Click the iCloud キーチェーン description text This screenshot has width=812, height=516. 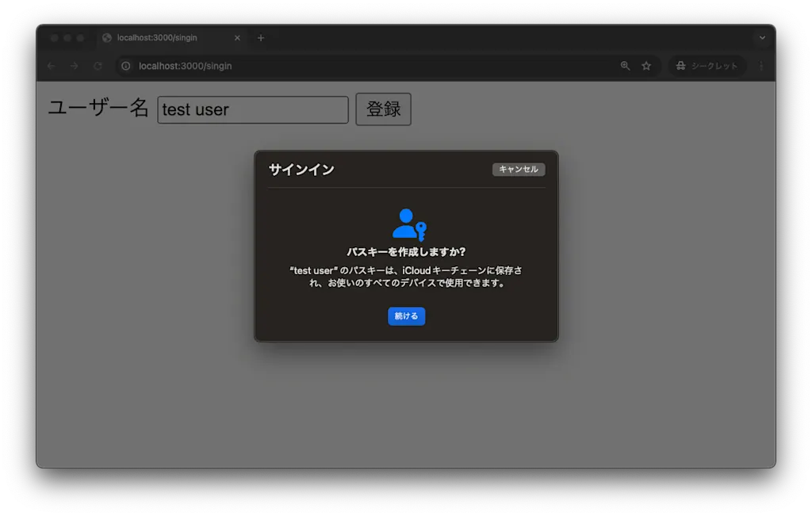(x=406, y=277)
